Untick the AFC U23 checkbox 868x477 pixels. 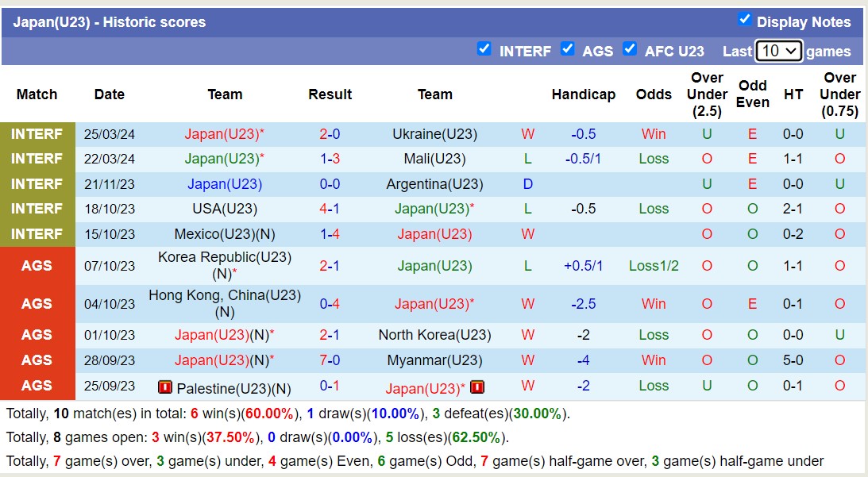630,49
